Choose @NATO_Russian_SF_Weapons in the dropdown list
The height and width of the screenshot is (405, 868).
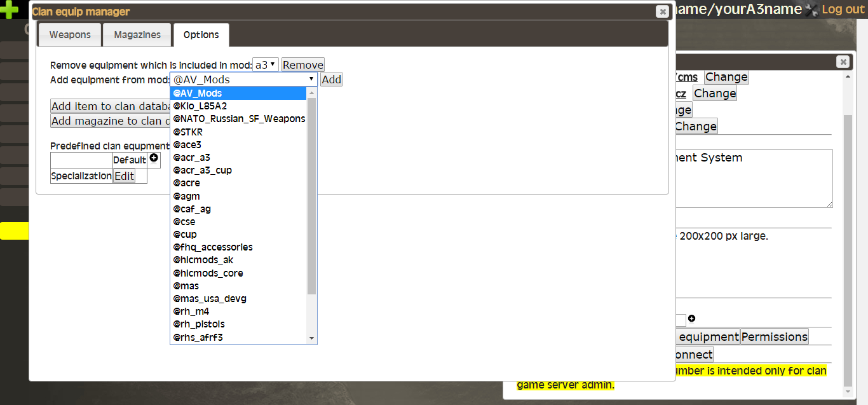[x=239, y=119]
